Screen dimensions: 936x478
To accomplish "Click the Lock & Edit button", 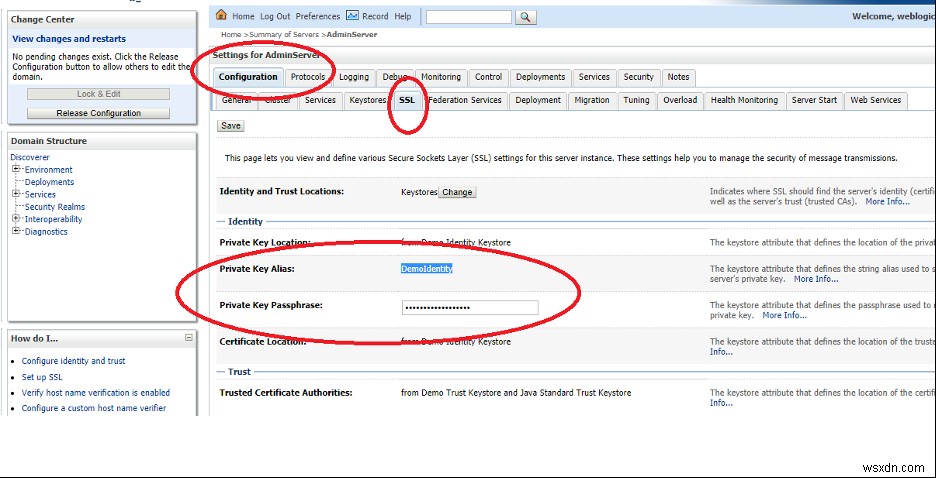I will click(x=98, y=94).
